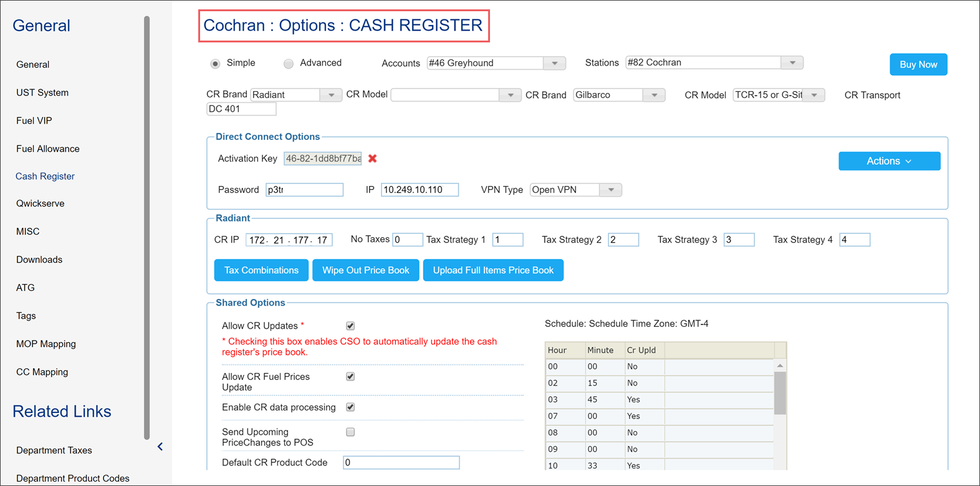The width and height of the screenshot is (980, 486).
Task: Click the Wipe Out Price Book button
Action: coord(366,270)
